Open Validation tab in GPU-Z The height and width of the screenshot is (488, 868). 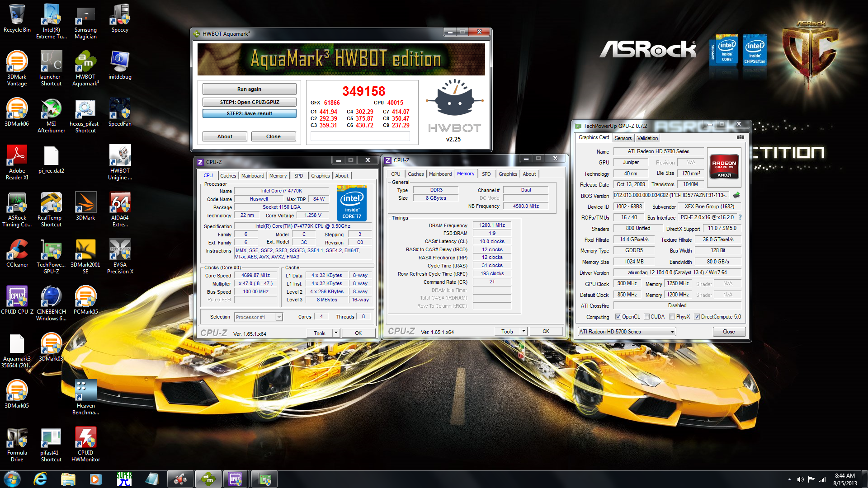point(647,138)
